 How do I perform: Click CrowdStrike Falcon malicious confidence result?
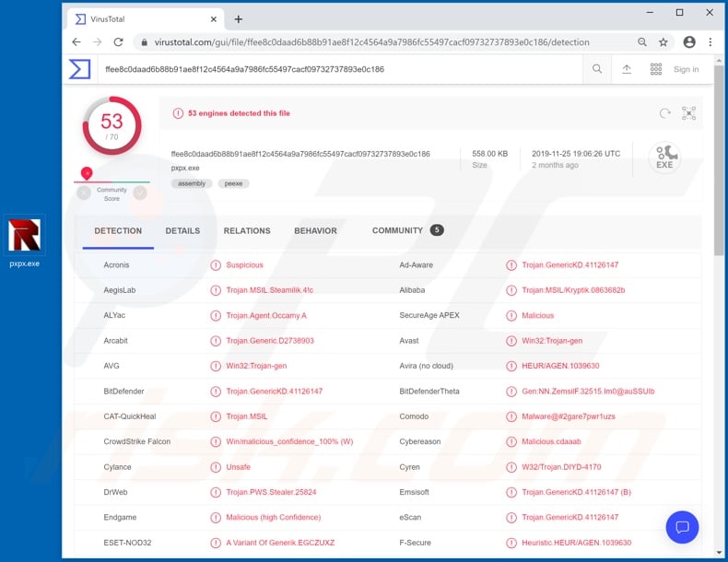289,441
